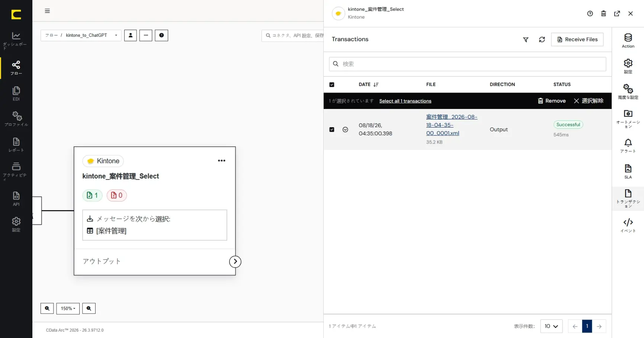Click the FILE column header
This screenshot has height=338, width=644.
[431, 84]
